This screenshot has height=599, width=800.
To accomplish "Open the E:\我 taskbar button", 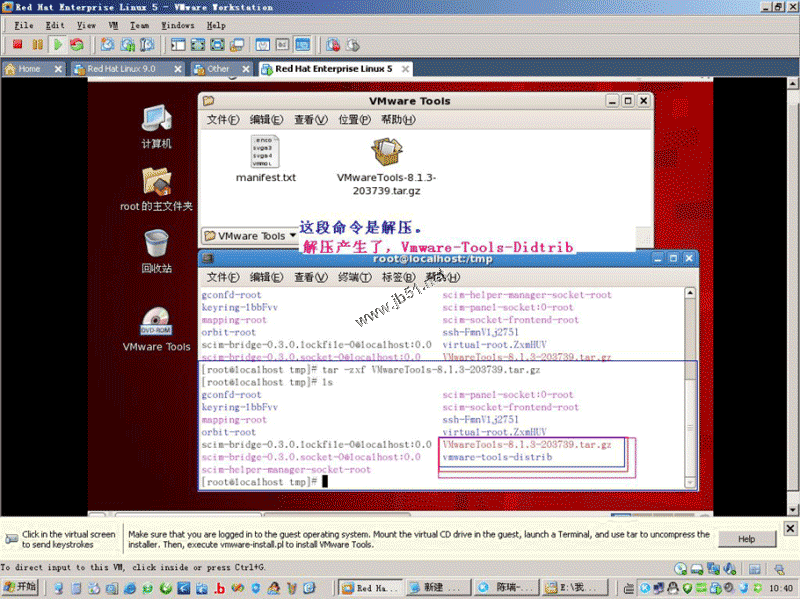I will tap(574, 588).
